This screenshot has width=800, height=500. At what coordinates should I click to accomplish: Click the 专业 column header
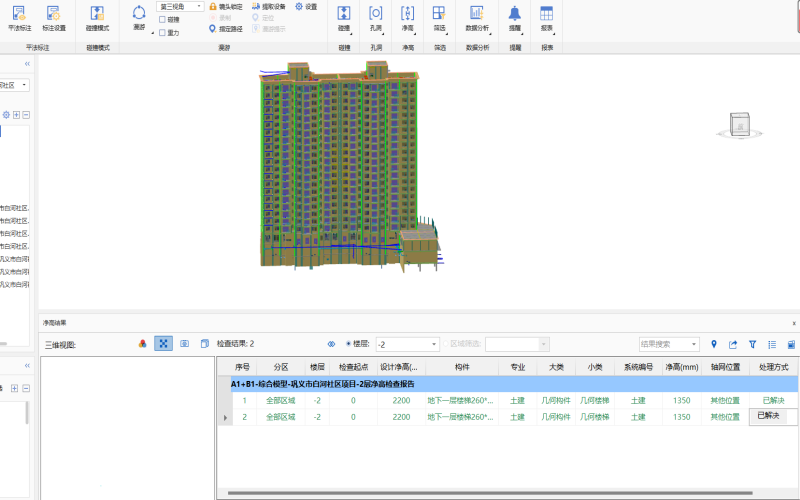[517, 367]
